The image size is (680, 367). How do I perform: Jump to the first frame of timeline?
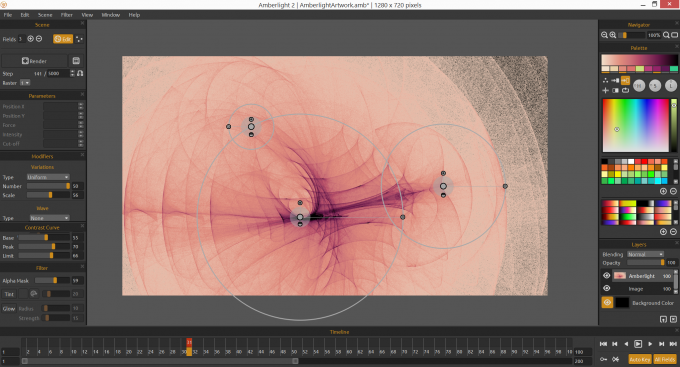(x=603, y=344)
